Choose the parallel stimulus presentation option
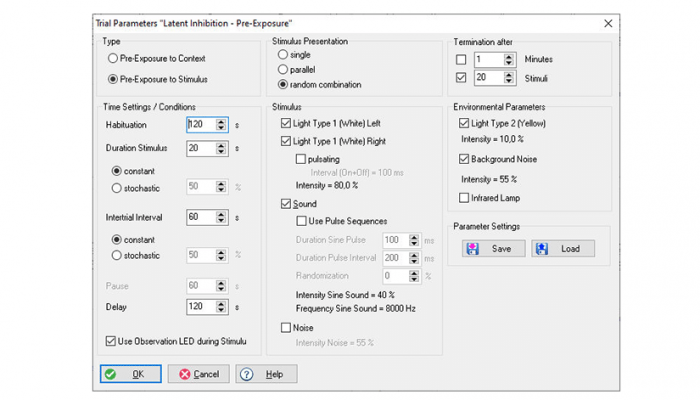700x400 pixels. point(282,69)
